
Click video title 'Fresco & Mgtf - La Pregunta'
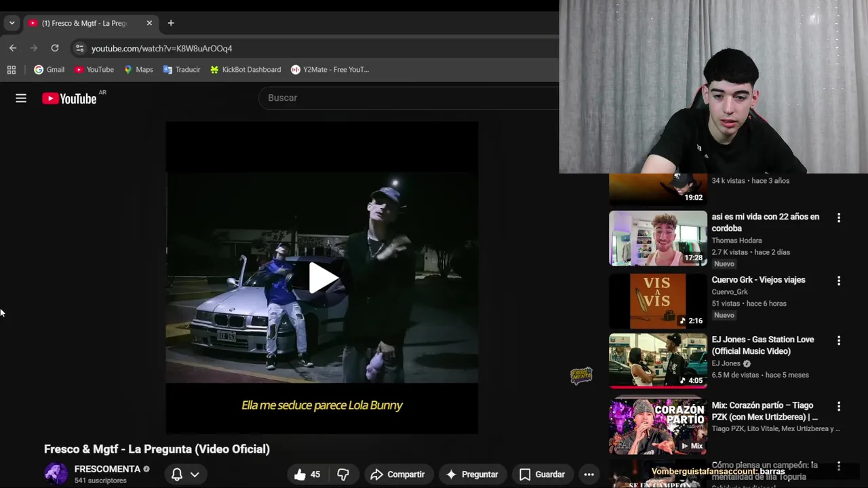pos(157,449)
